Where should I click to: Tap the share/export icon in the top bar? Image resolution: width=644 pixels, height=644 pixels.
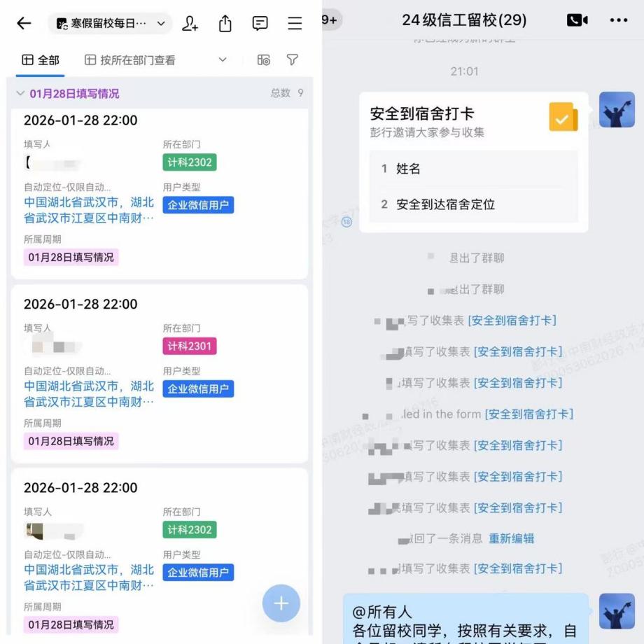[225, 22]
